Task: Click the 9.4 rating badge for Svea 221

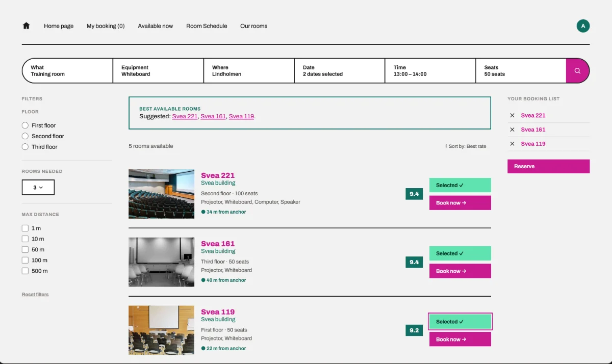Action: point(414,194)
